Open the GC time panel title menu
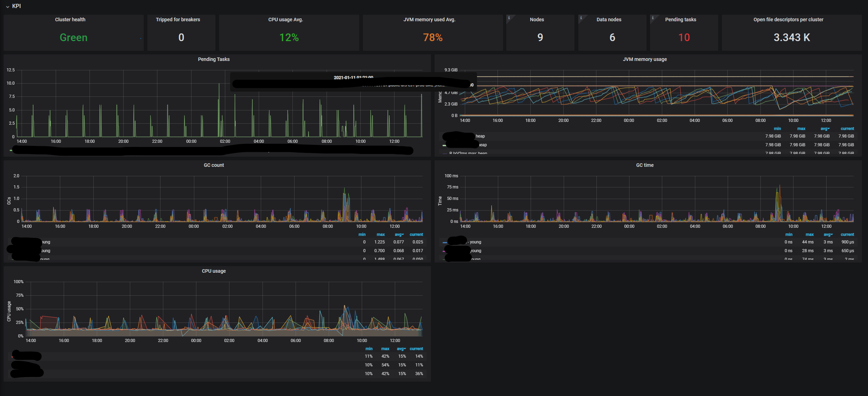Screen dimensions: 868x396 pyautogui.click(x=644, y=165)
